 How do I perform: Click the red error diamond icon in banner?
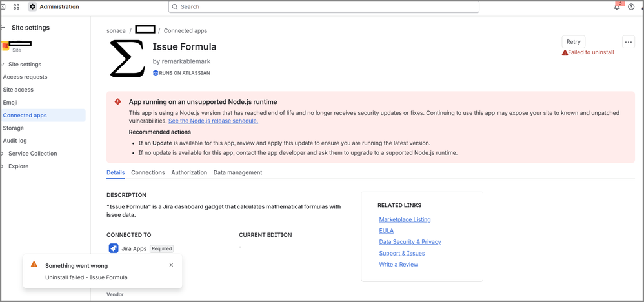[x=118, y=101]
